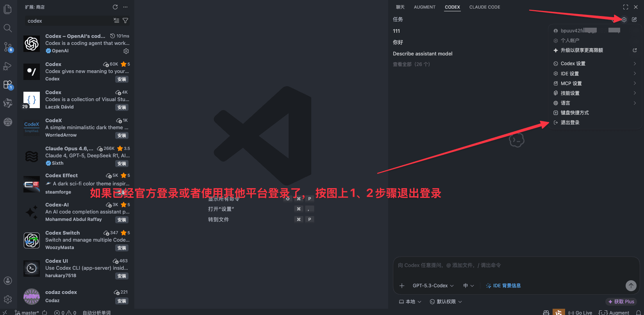This screenshot has height=315, width=644.
Task: Expand 语言 submenu
Action: click(595, 103)
